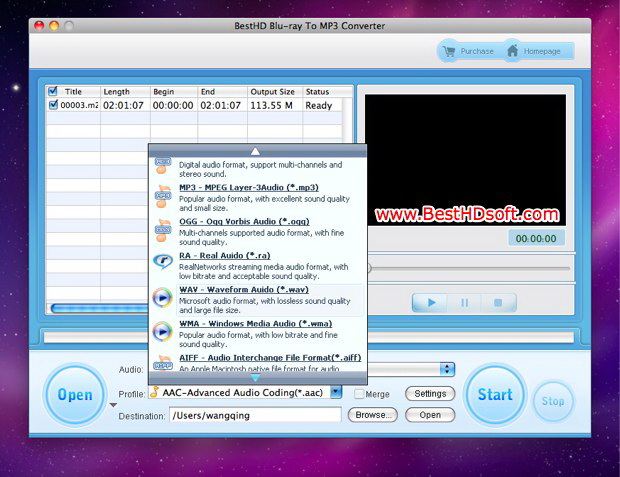Click the RA RealAudio format icon
The width and height of the screenshot is (620, 477).
[x=163, y=261]
